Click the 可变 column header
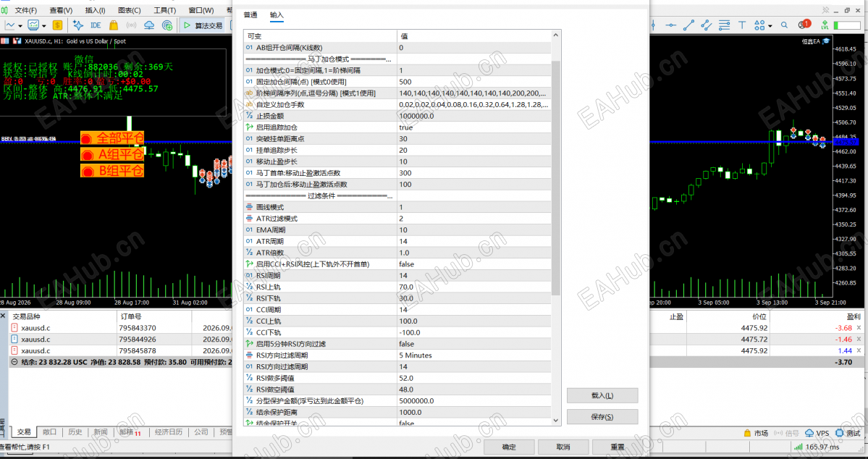 click(x=321, y=36)
